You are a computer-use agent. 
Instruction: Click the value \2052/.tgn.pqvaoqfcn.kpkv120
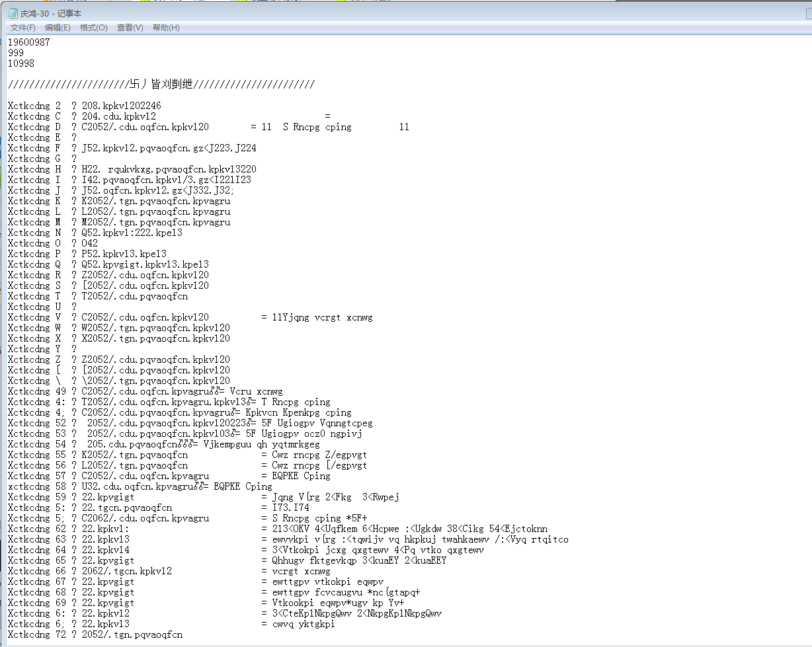pyautogui.click(x=156, y=381)
